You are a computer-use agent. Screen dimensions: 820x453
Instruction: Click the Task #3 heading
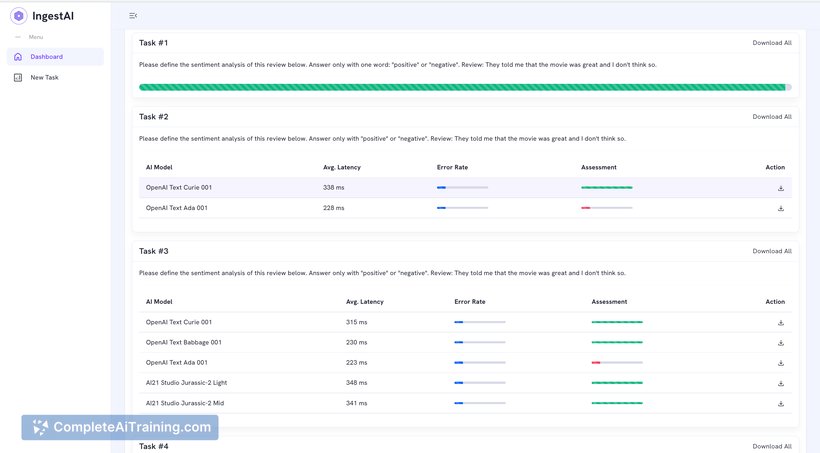tap(154, 251)
